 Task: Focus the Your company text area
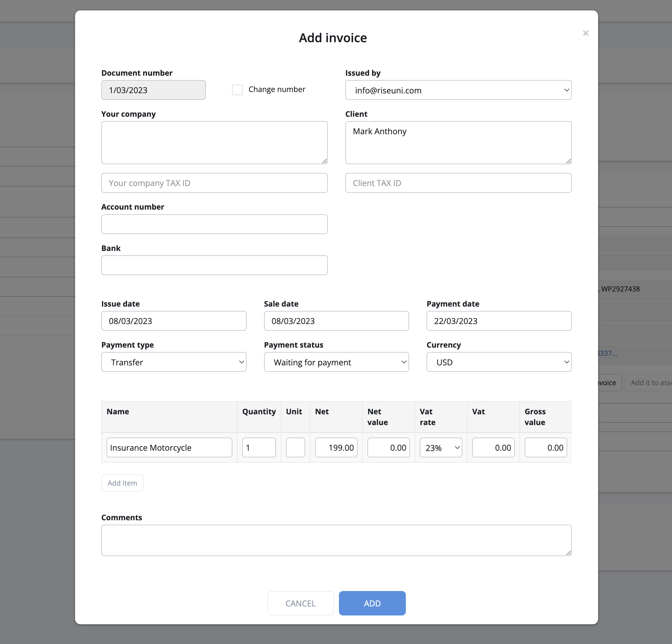(x=214, y=143)
